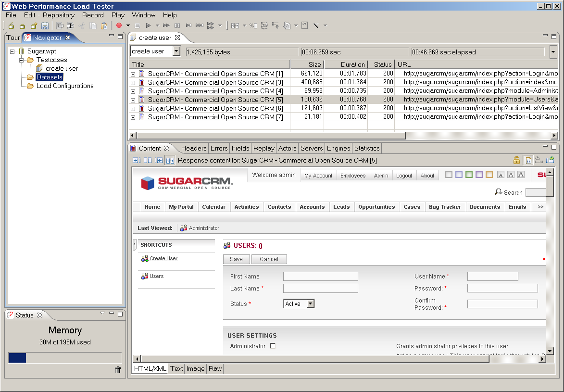Click the page icon for SugarCRM row [1]
Image resolution: width=564 pixels, height=392 pixels.
click(x=142, y=74)
